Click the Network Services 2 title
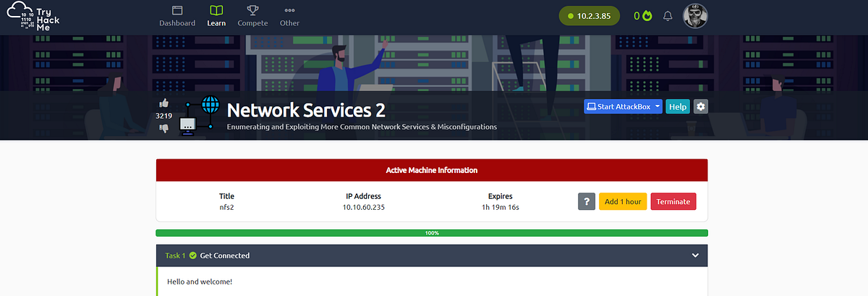Screen dimensions: 868x296 (306, 110)
